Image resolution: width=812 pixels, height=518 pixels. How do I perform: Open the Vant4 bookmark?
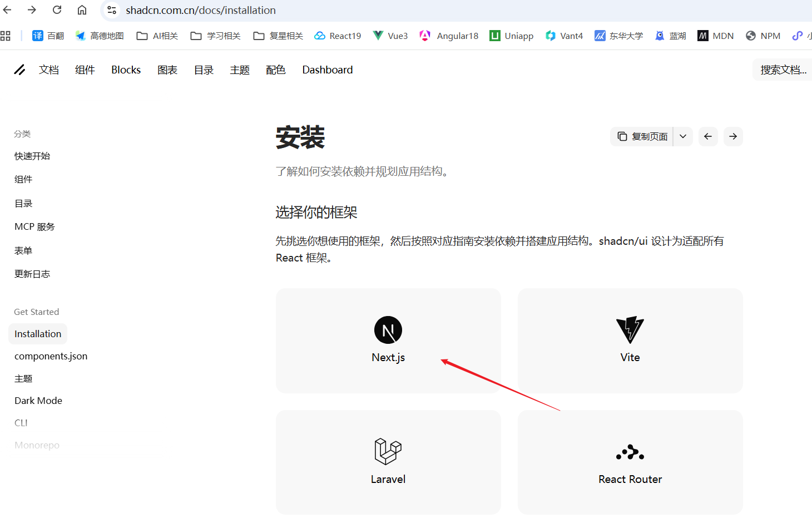(x=564, y=35)
